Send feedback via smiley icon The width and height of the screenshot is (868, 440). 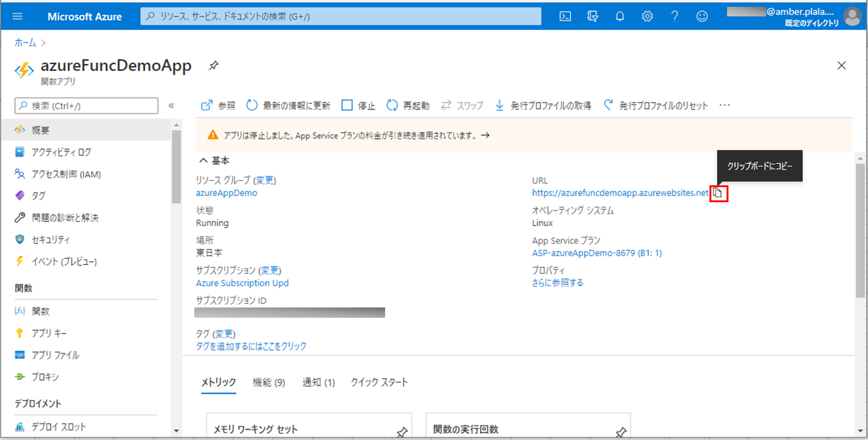click(x=702, y=16)
